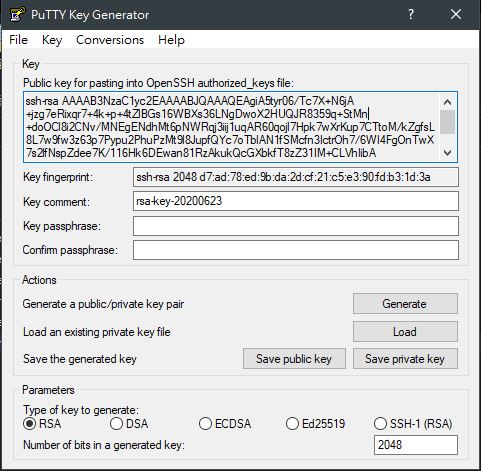The image size is (481, 471).
Task: Select the SSH-1 (RSA) key type
Action: (413, 424)
